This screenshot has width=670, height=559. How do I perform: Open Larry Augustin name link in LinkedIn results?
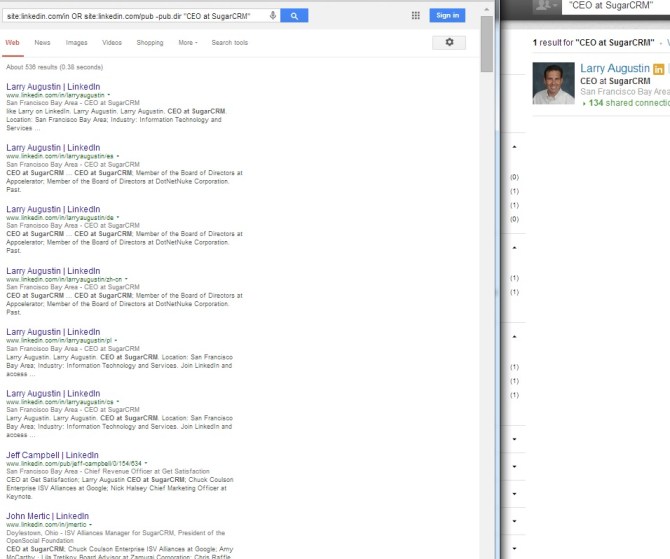[614, 68]
